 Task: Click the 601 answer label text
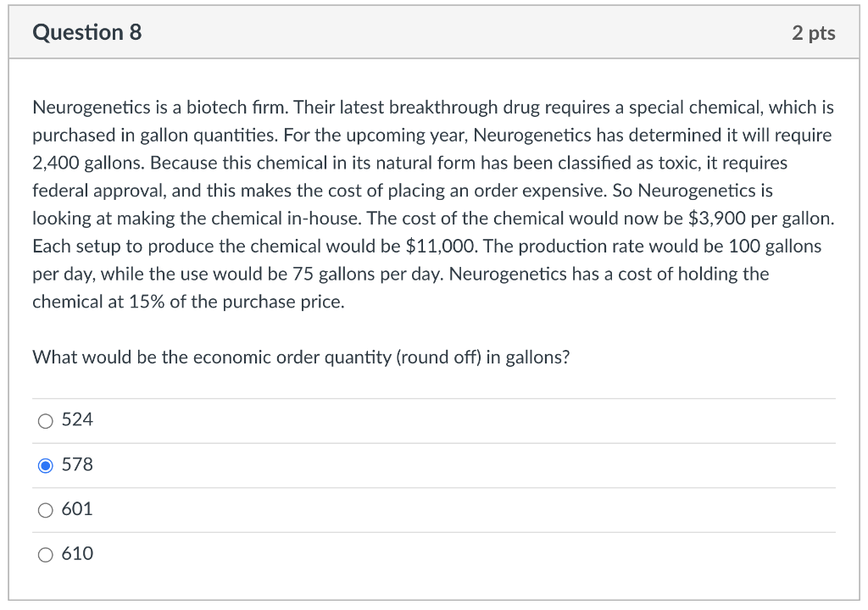point(77,508)
